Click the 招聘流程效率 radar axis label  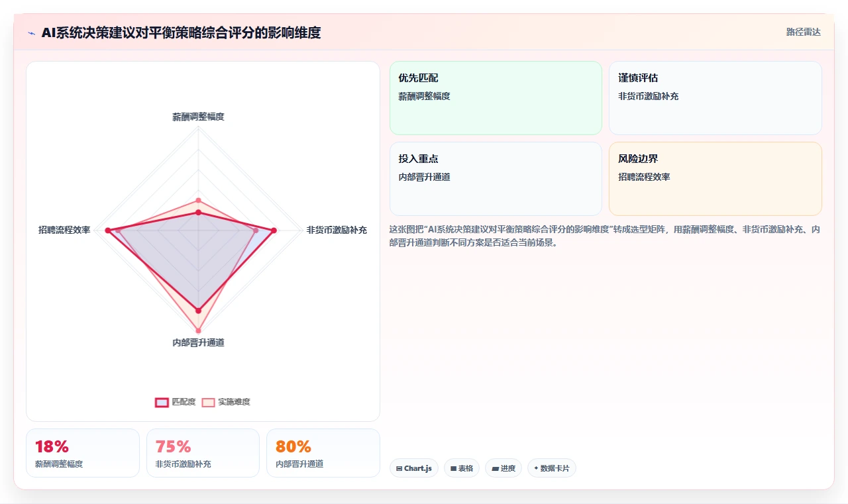pos(64,230)
